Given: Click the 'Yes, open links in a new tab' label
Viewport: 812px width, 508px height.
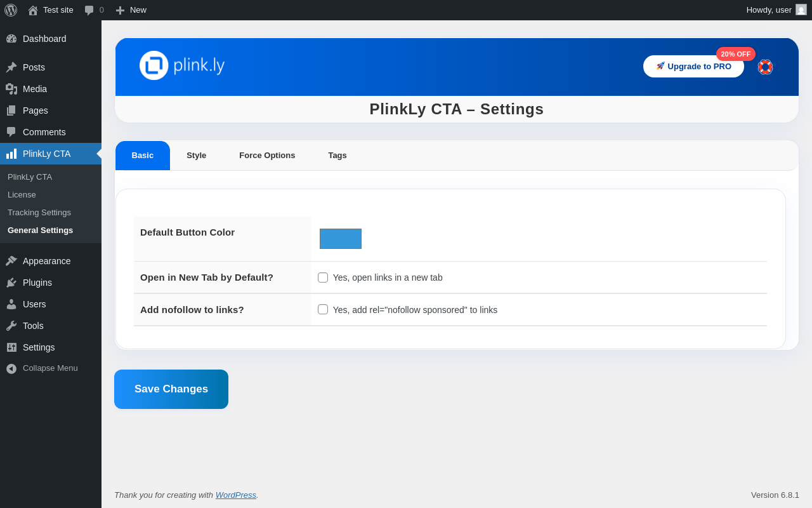Looking at the screenshot, I should coord(388,277).
